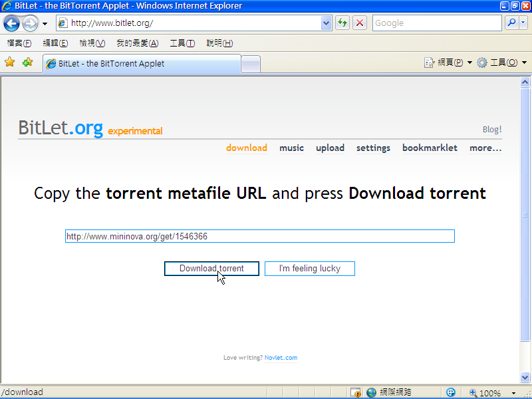
Task: Go back with the browser Back arrow
Action: pos(11,23)
